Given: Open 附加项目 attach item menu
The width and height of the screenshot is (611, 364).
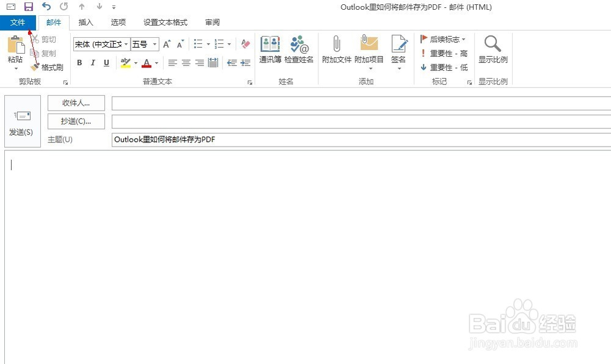Looking at the screenshot, I should (369, 53).
